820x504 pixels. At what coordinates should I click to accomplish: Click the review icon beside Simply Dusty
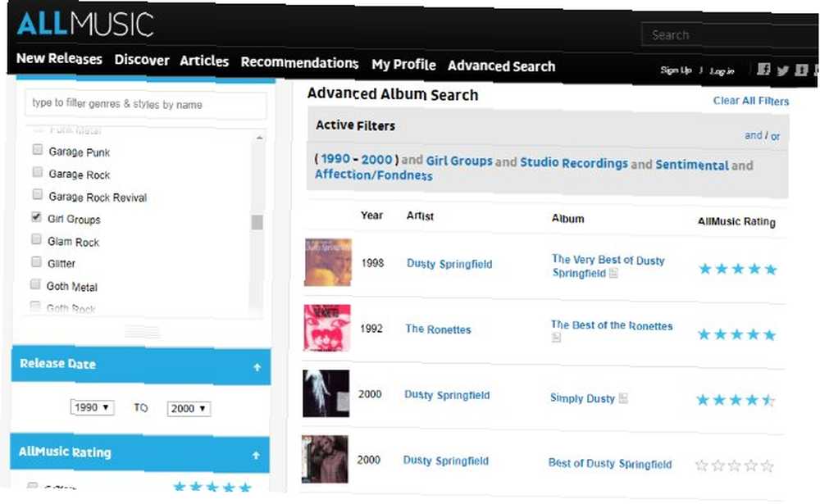coord(623,398)
